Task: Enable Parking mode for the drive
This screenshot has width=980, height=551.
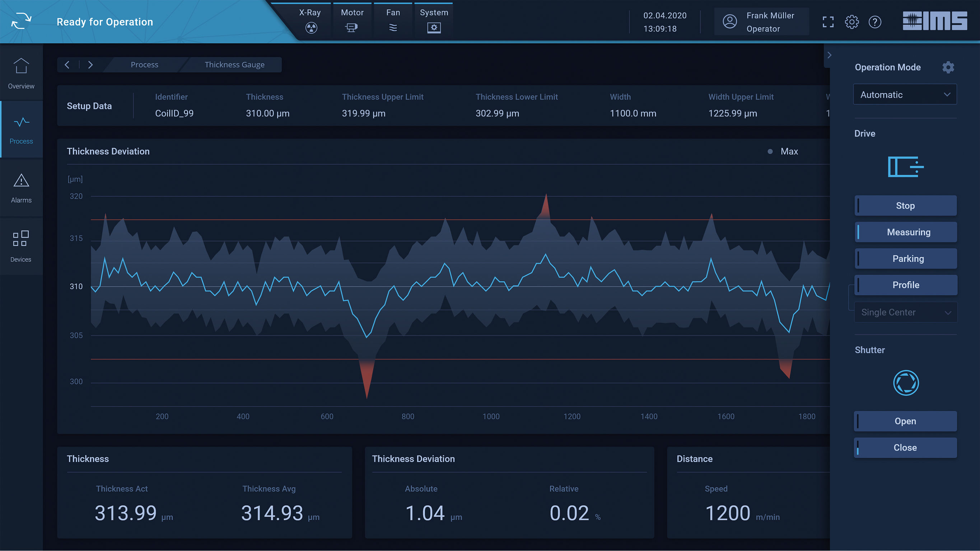Action: pos(905,258)
